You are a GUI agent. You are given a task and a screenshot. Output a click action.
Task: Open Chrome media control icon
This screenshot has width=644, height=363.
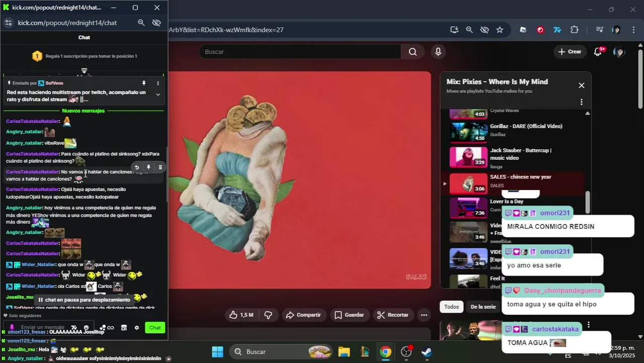600,30
